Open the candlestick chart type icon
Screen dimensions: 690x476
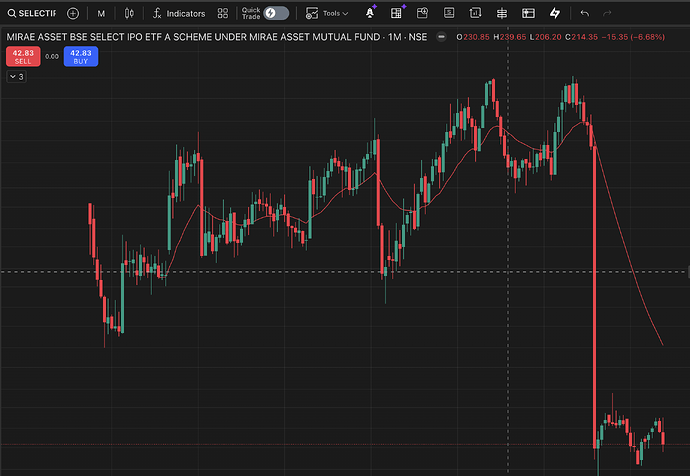(129, 14)
